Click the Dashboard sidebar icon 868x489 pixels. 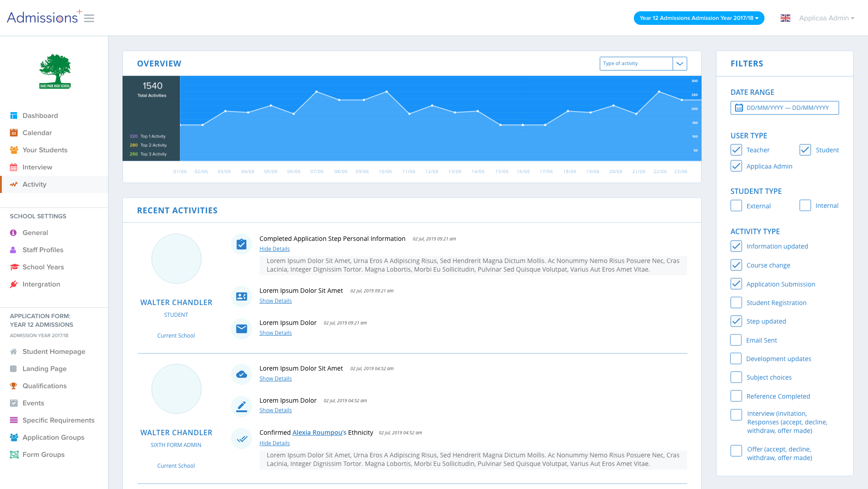[14, 116]
